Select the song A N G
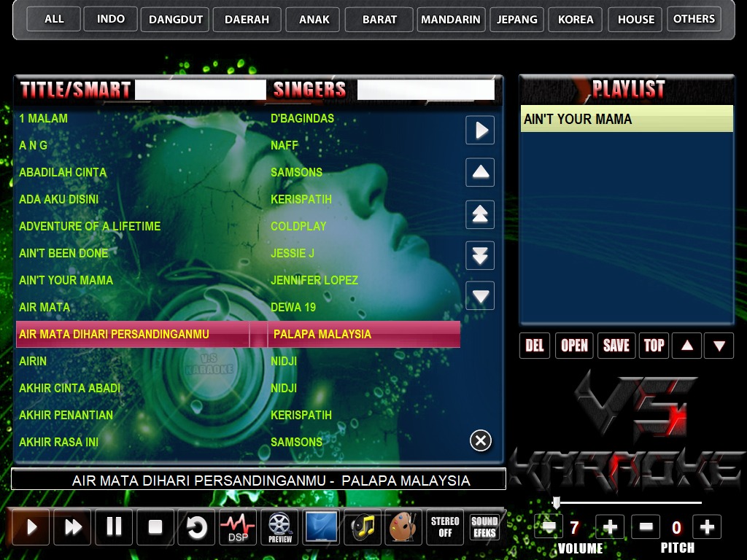Image resolution: width=747 pixels, height=560 pixels. pos(34,145)
